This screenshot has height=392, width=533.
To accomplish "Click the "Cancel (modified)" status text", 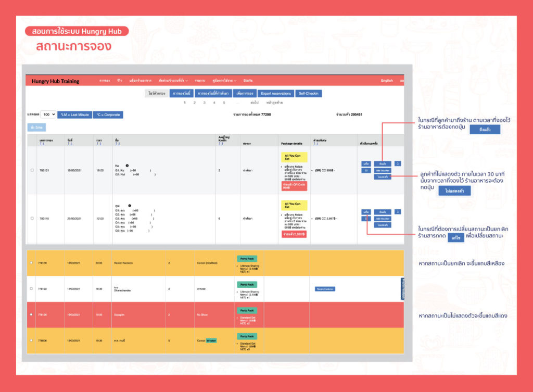I will tap(207, 263).
